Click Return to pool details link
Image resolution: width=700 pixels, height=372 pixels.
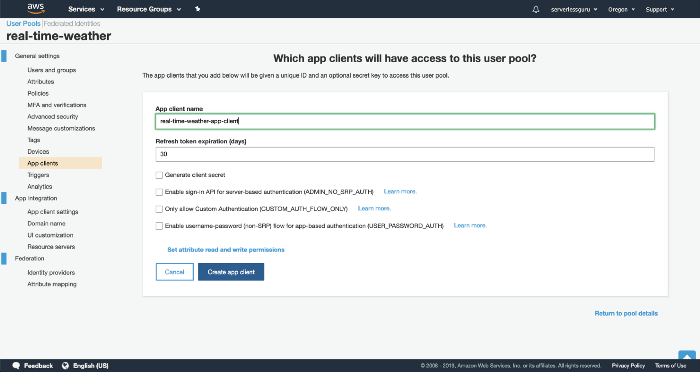coord(626,313)
